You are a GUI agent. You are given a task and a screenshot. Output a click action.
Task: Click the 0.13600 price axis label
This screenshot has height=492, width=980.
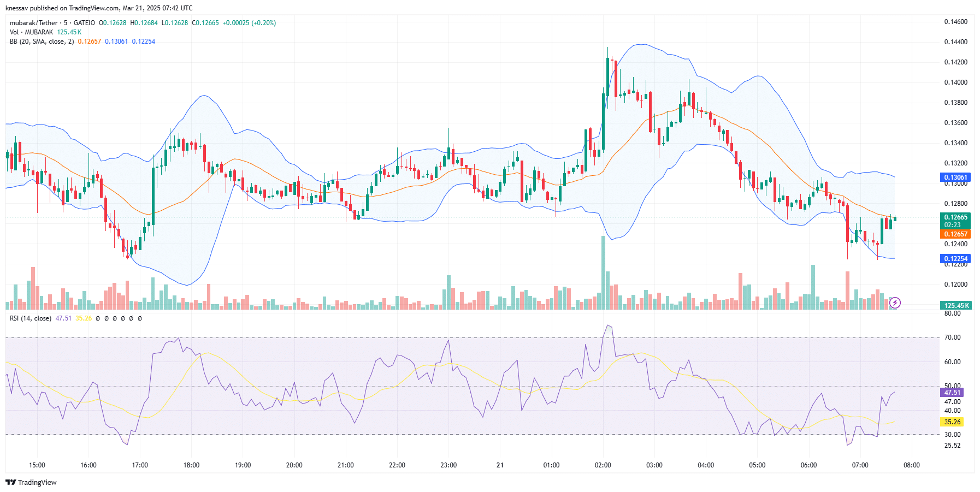pyautogui.click(x=955, y=123)
